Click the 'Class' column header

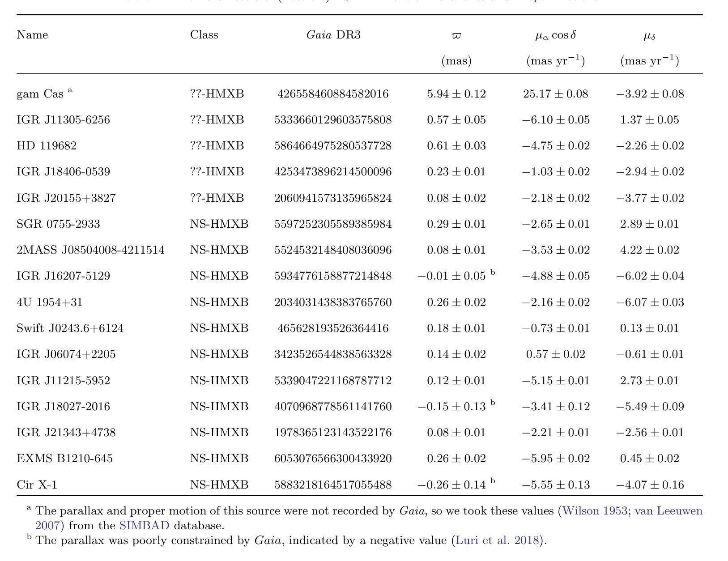[x=204, y=35]
